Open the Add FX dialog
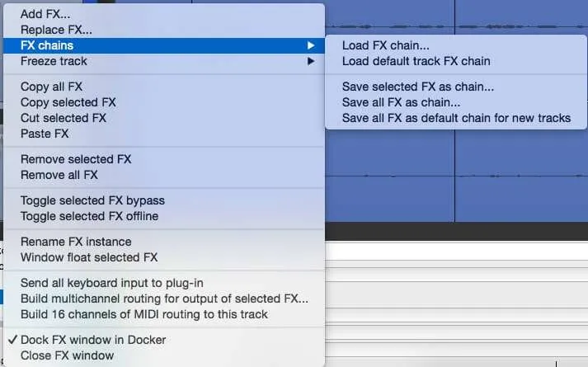 click(164, 14)
